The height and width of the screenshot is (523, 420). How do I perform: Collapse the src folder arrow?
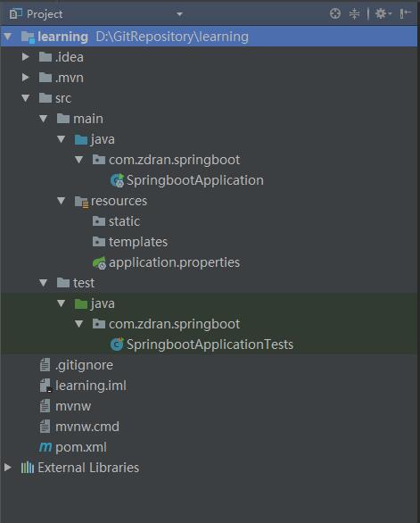click(x=25, y=98)
